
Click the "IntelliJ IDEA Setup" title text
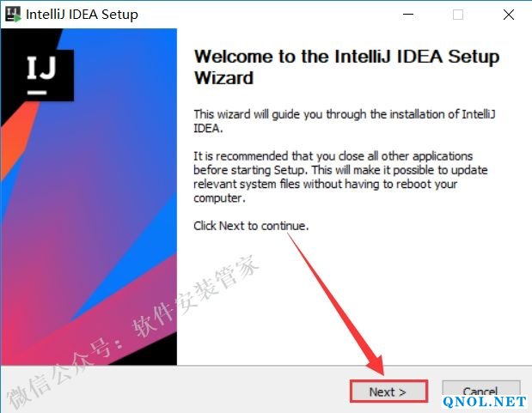[x=82, y=15]
